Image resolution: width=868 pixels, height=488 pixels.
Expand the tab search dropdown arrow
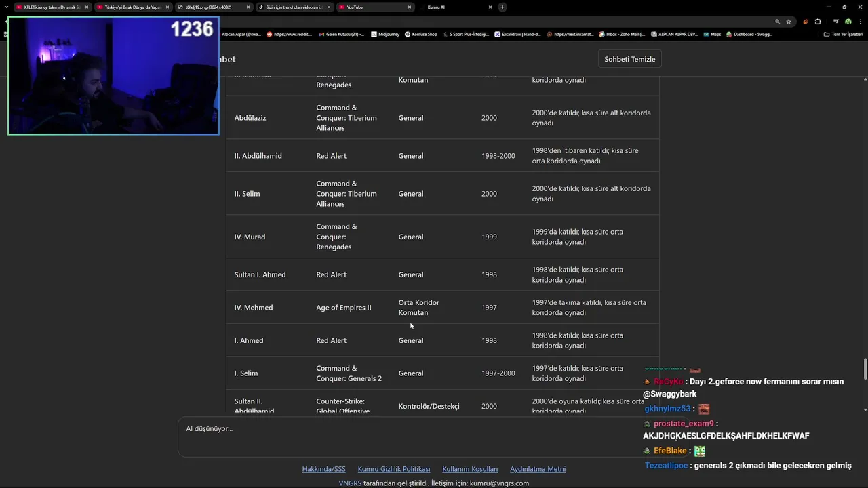[7, 7]
